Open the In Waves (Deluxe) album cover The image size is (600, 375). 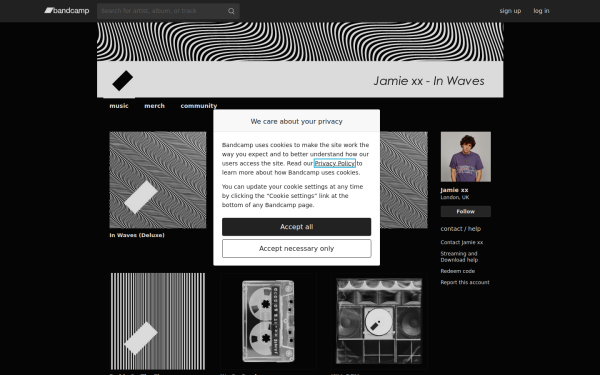pos(158,180)
